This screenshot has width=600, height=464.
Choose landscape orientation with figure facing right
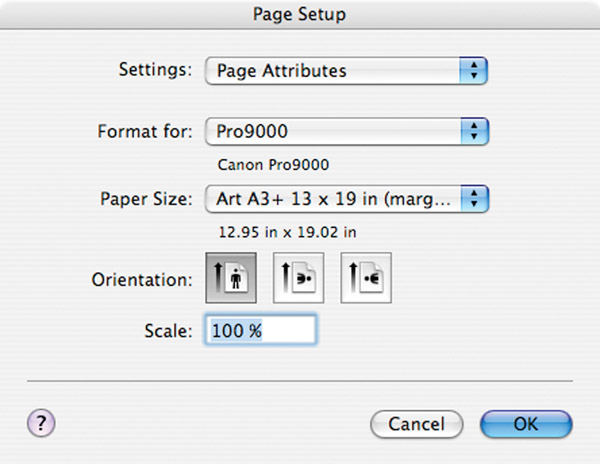298,278
